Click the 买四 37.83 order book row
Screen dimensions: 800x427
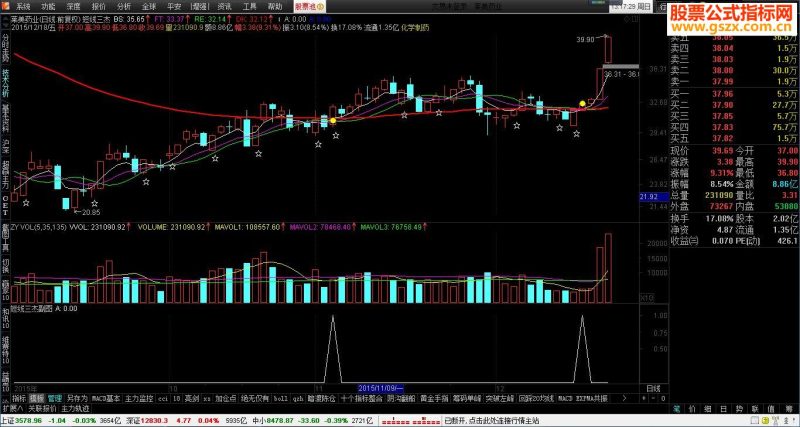(733, 127)
